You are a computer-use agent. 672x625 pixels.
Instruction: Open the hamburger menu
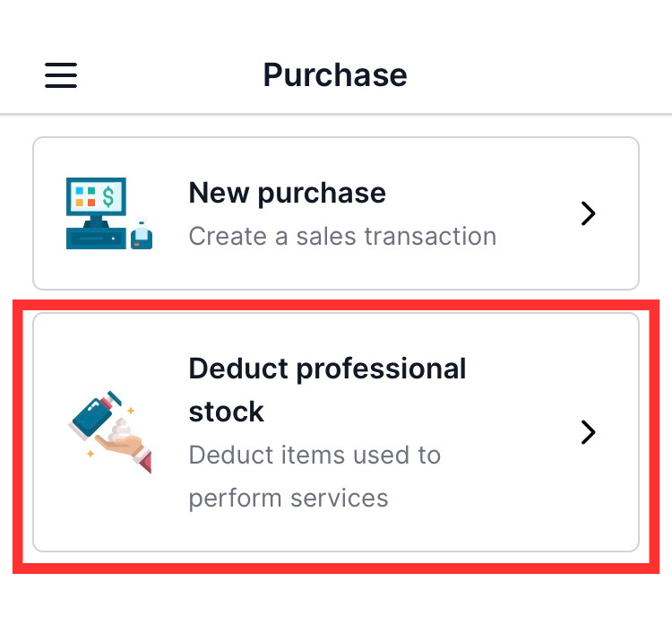(61, 75)
